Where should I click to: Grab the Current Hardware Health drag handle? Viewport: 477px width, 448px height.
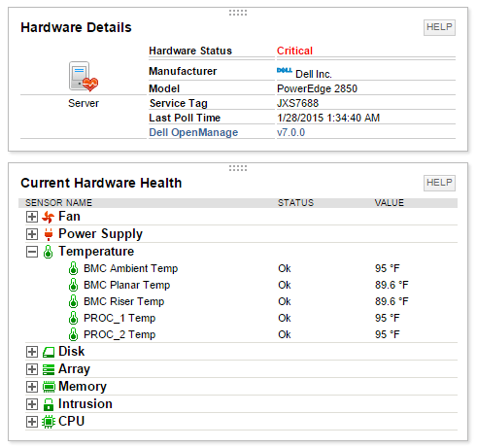pos(238,168)
